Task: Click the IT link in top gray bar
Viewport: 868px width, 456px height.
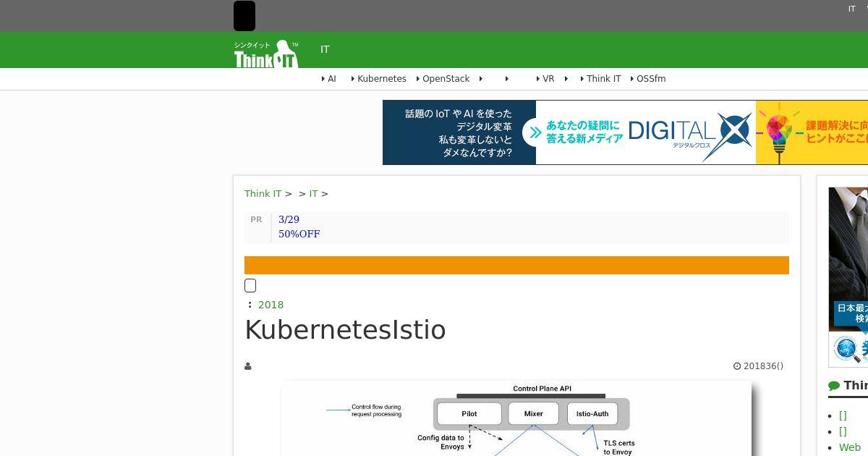Action: pos(852,9)
